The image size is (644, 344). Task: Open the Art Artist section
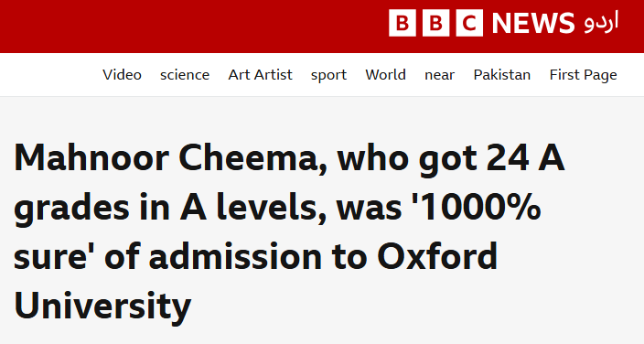coord(261,75)
